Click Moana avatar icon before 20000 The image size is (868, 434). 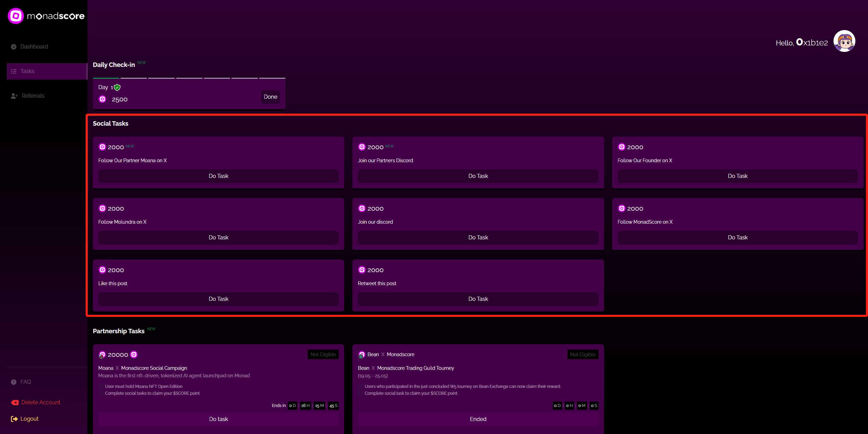[102, 355]
